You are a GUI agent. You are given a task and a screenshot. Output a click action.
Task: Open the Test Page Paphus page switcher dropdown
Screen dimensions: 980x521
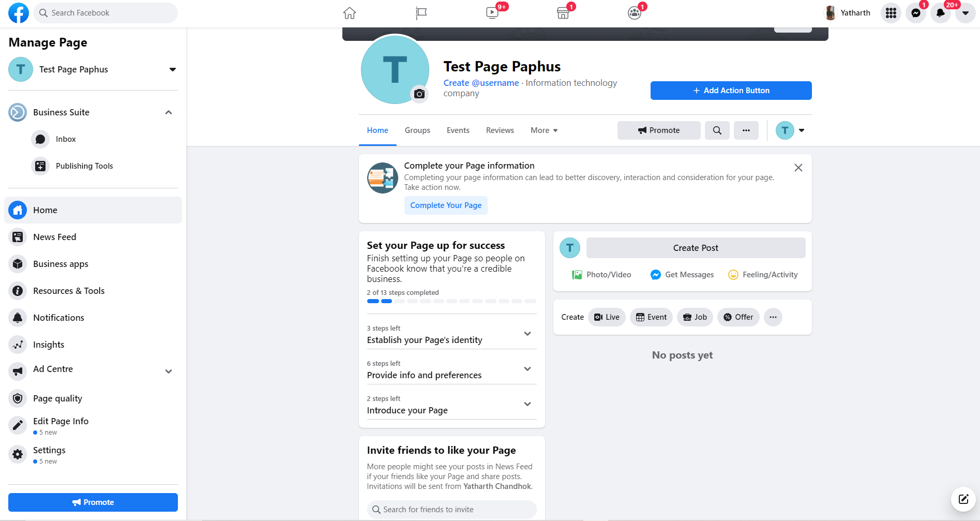pyautogui.click(x=173, y=69)
